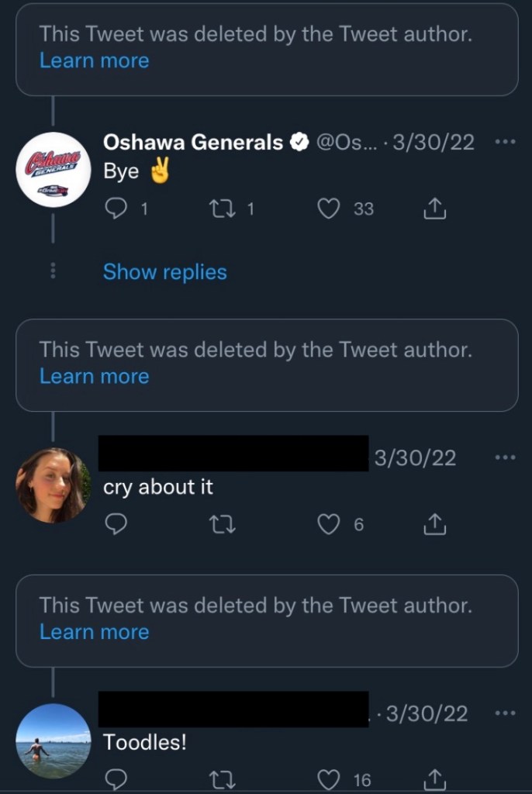The height and width of the screenshot is (794, 532).
Task: Open Oshawa Generals profile picture
Action: coord(54,169)
